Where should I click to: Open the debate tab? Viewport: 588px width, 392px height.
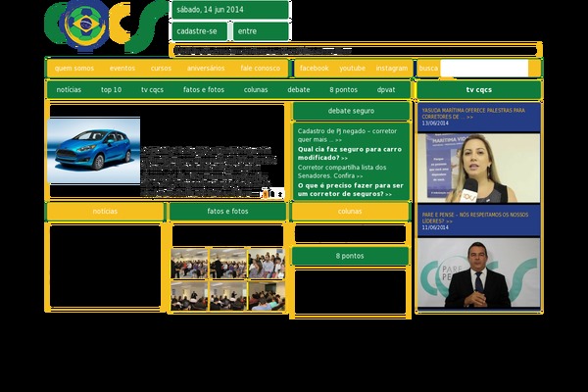point(299,89)
